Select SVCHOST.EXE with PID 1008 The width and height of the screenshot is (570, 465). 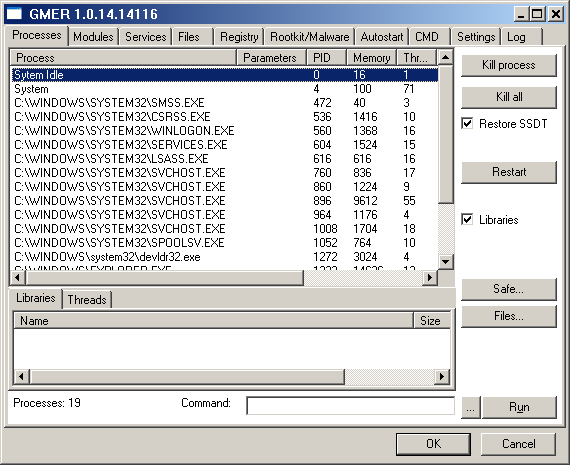[224, 229]
